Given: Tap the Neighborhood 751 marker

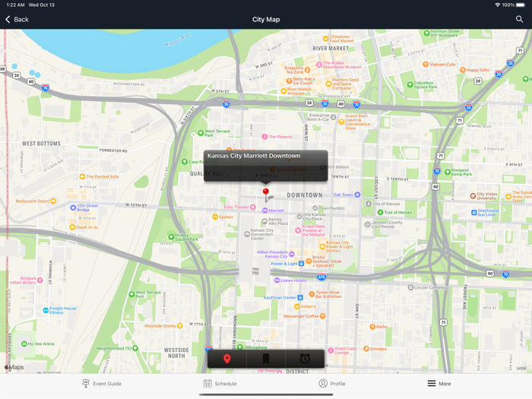Looking at the screenshot, I should point(135,348).
